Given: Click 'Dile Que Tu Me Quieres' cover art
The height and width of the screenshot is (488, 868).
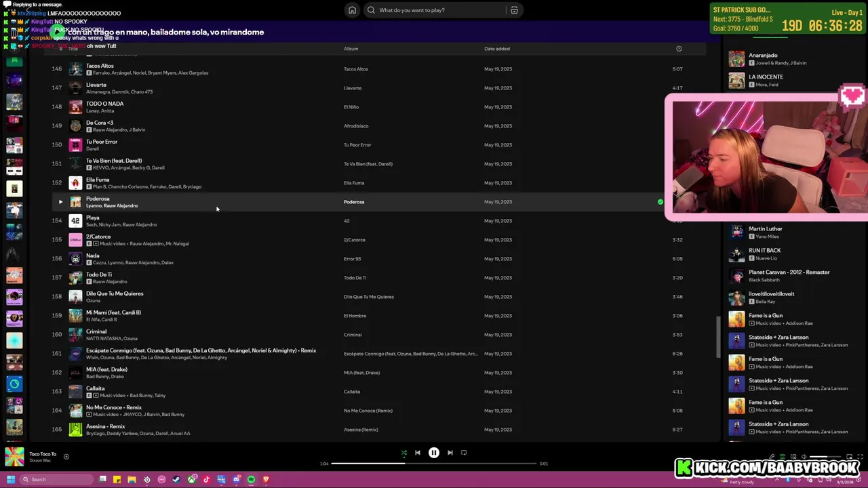Looking at the screenshot, I should pyautogui.click(x=75, y=297).
